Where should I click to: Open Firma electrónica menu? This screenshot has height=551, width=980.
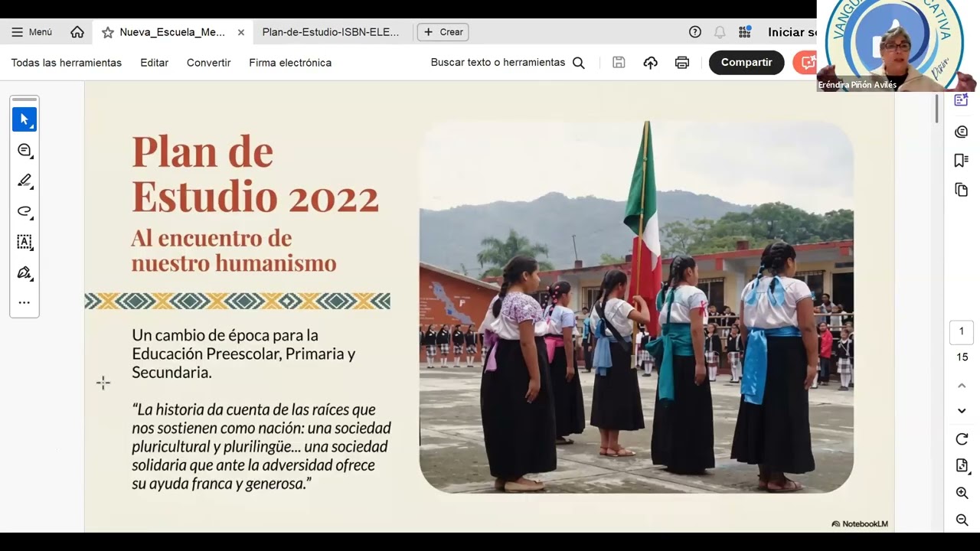(x=290, y=63)
